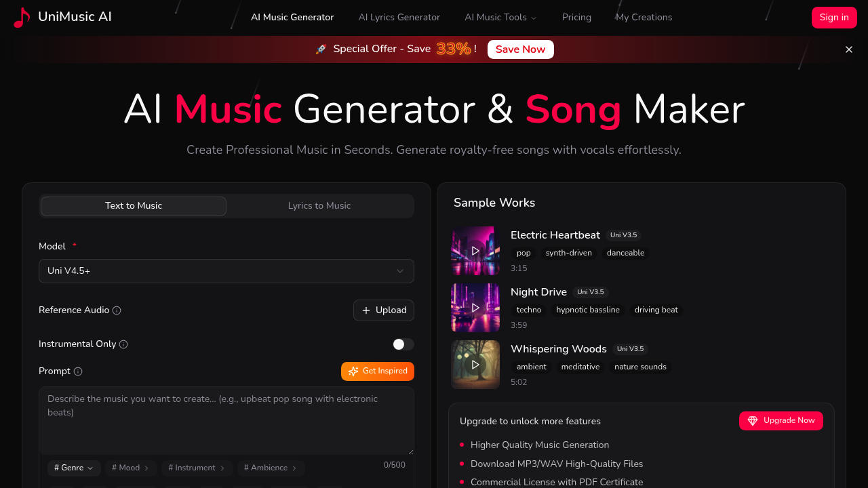Expand the Mood tag selector
The height and width of the screenshot is (488, 868).
tap(130, 468)
